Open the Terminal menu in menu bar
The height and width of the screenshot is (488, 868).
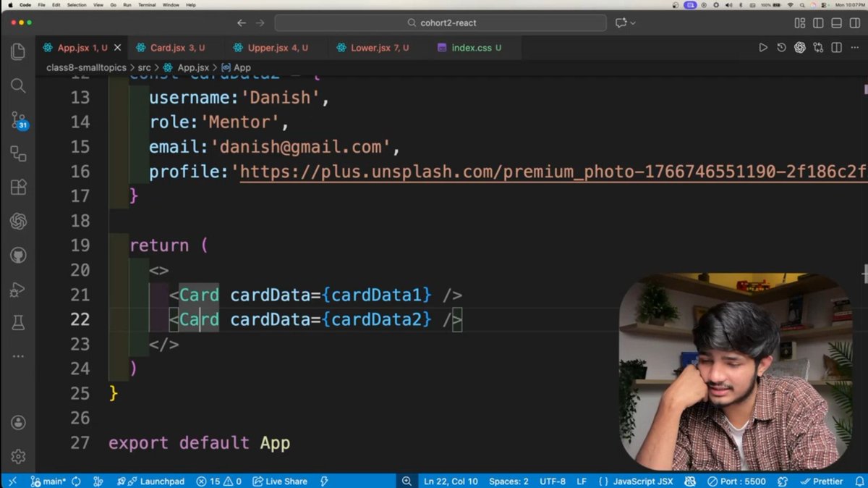[x=147, y=5]
